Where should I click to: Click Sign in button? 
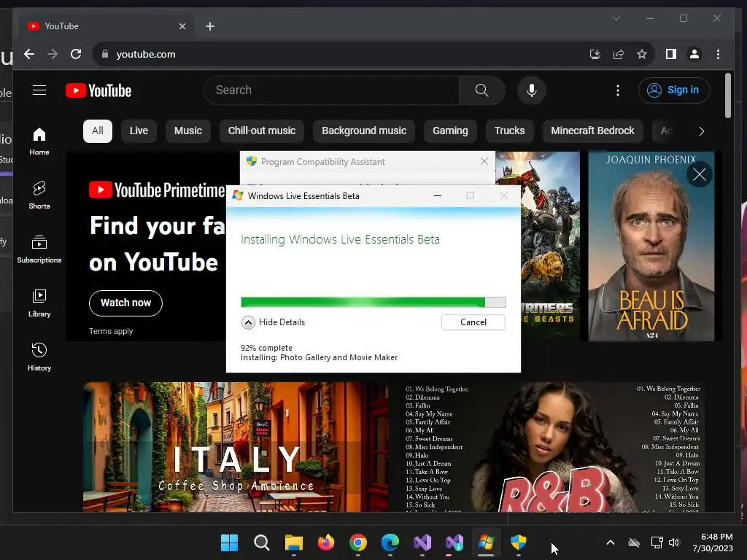[674, 90]
